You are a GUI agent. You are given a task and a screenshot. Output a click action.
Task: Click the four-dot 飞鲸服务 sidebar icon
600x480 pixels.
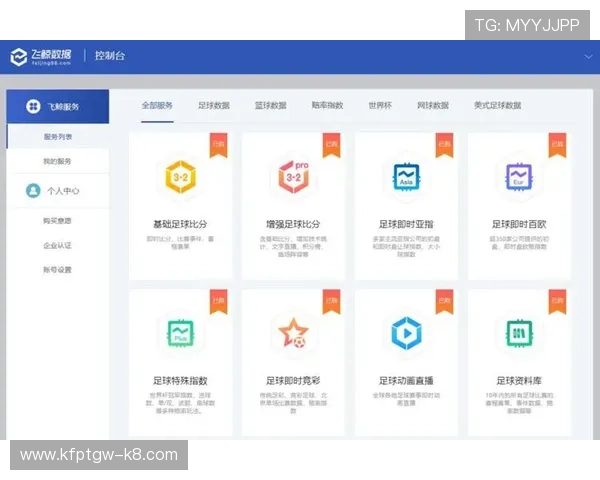[33, 106]
